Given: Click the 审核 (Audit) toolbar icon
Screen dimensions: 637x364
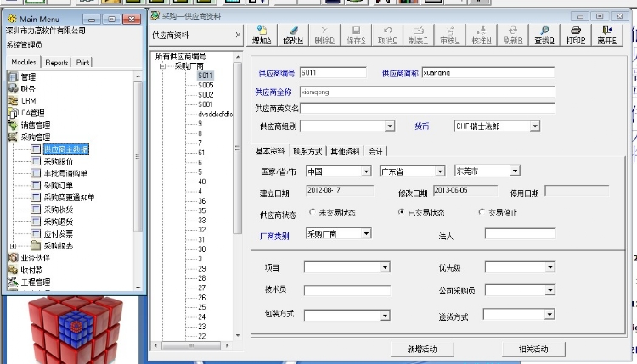Looking at the screenshot, I should [x=449, y=35].
